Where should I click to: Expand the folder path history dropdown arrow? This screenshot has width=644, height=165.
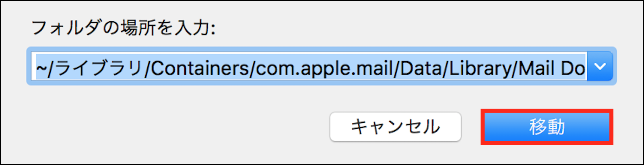tap(600, 66)
